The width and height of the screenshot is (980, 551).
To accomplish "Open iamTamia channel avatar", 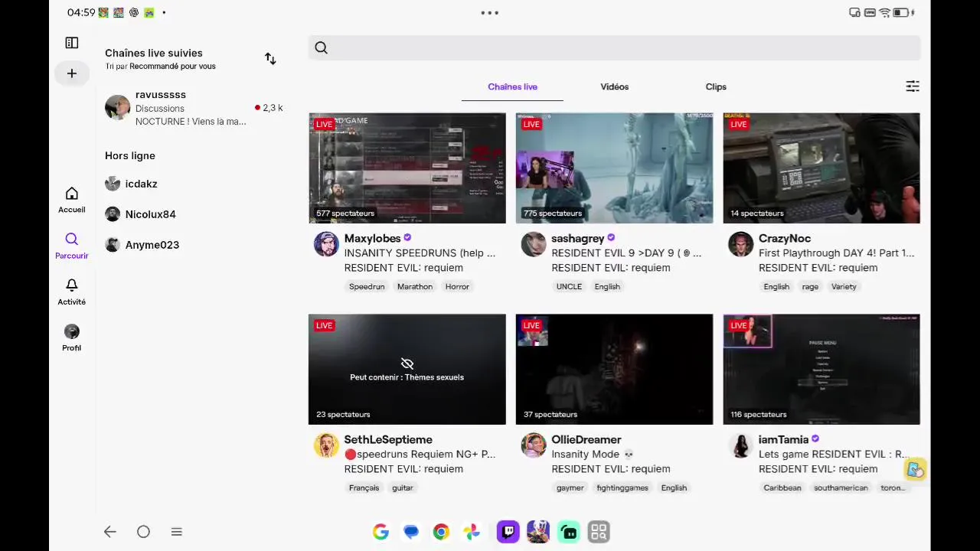I will [x=740, y=446].
